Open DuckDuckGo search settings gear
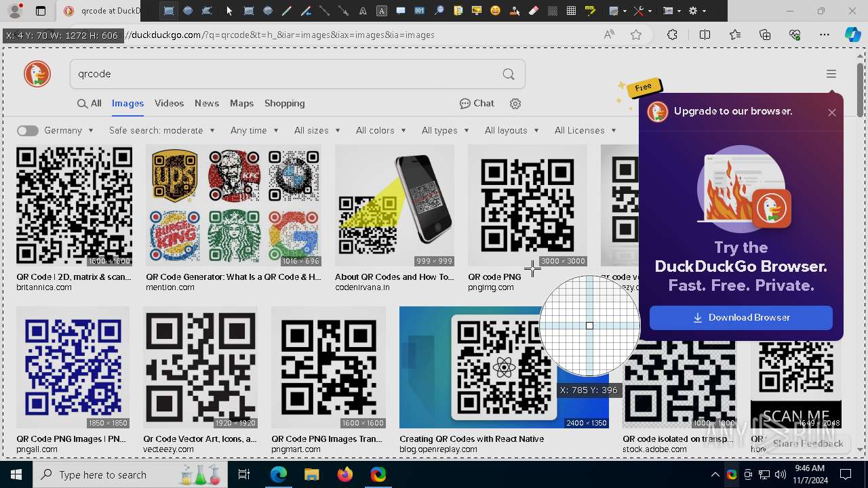This screenshot has height=488, width=868. coord(515,104)
